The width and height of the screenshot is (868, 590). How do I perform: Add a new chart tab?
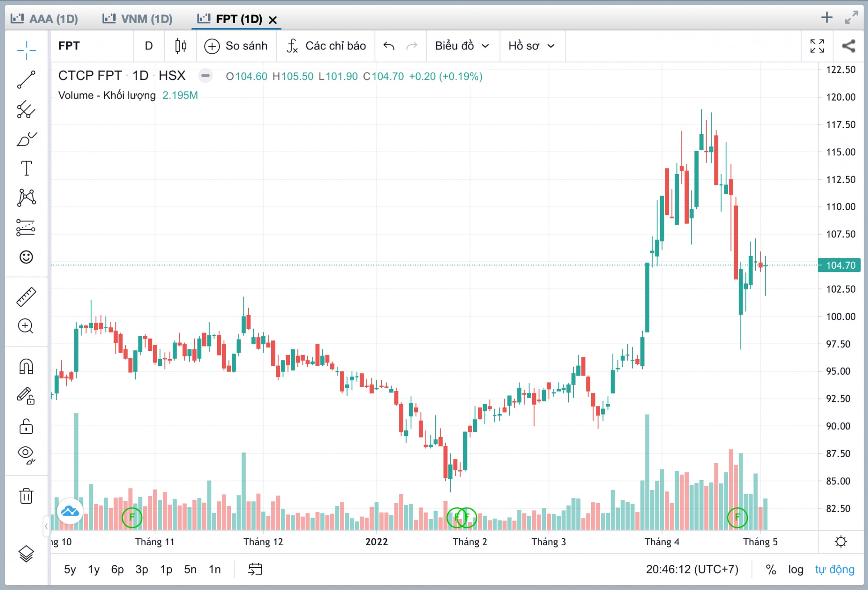(x=827, y=17)
